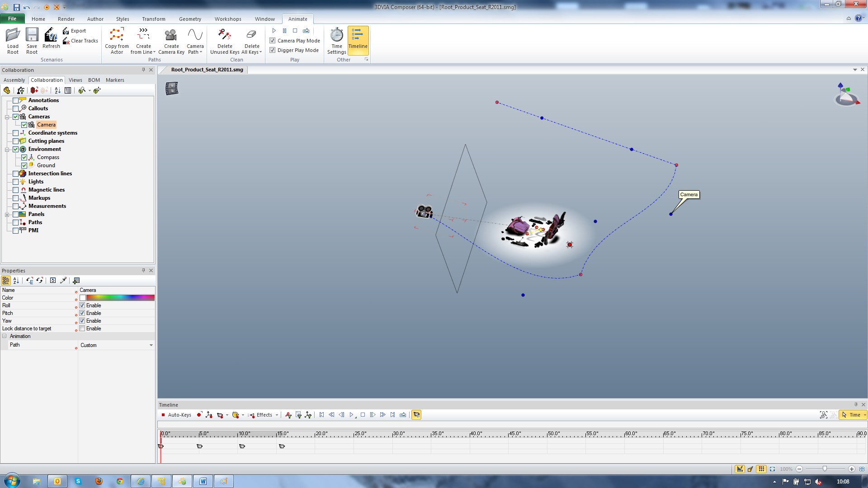Click the Set Camera Keys timeline icon
The image size is (868, 488).
click(x=220, y=415)
